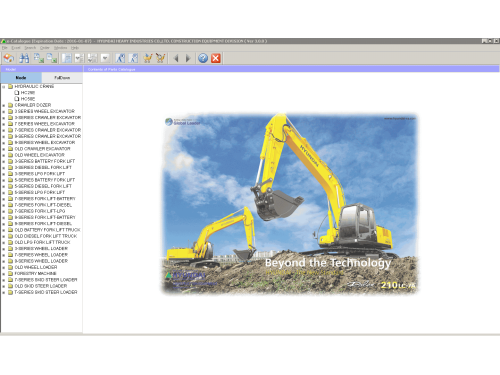Open the Help menu
500x375 pixels.
point(75,48)
